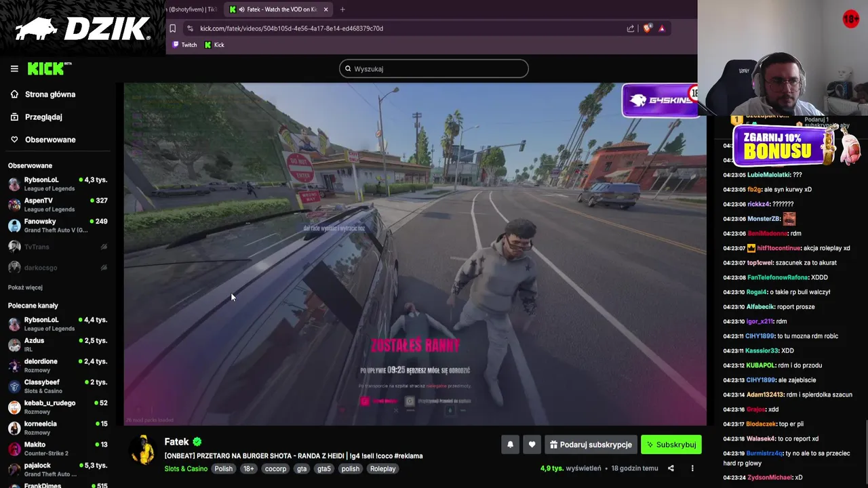Open followed channel RybsonLoL
The width and height of the screenshot is (868, 488).
coord(58,184)
